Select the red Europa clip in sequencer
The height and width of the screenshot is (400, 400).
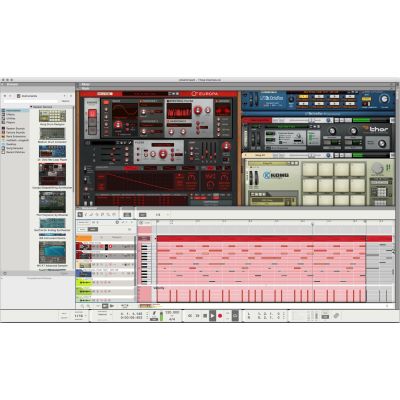261,239
